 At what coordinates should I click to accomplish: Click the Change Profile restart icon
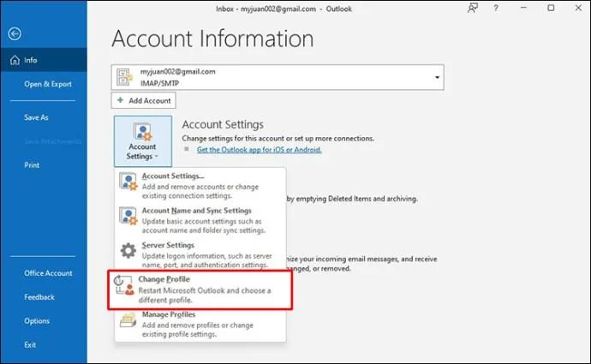[124, 285]
